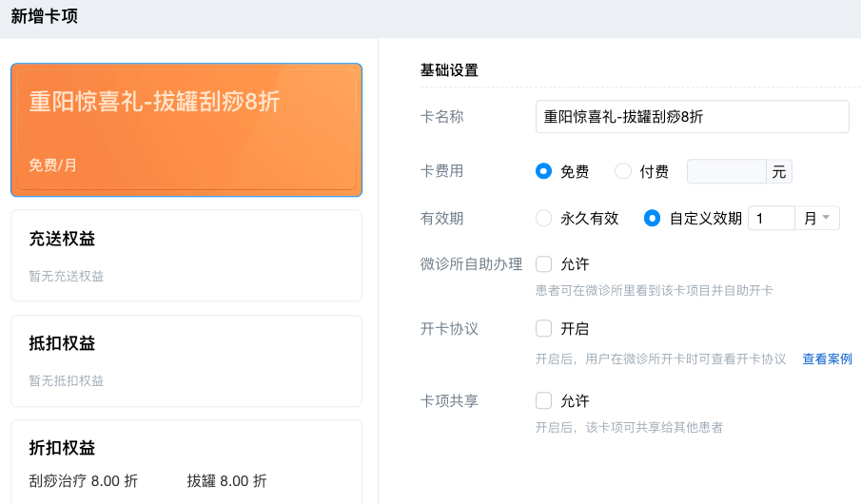Choose the 永久有效 validity option
Screen dimensions: 861x504
[x=544, y=219]
